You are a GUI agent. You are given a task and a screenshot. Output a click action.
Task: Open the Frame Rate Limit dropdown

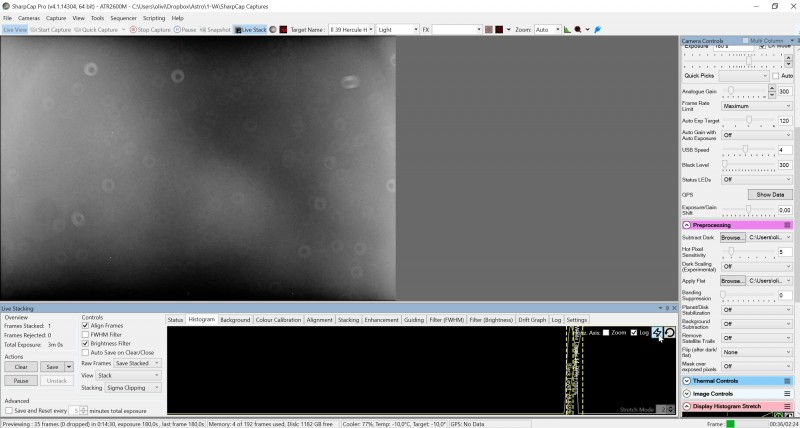coord(757,106)
